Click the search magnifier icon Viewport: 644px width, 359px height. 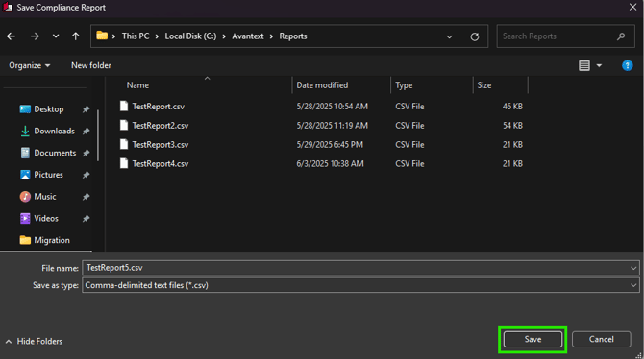coord(621,36)
